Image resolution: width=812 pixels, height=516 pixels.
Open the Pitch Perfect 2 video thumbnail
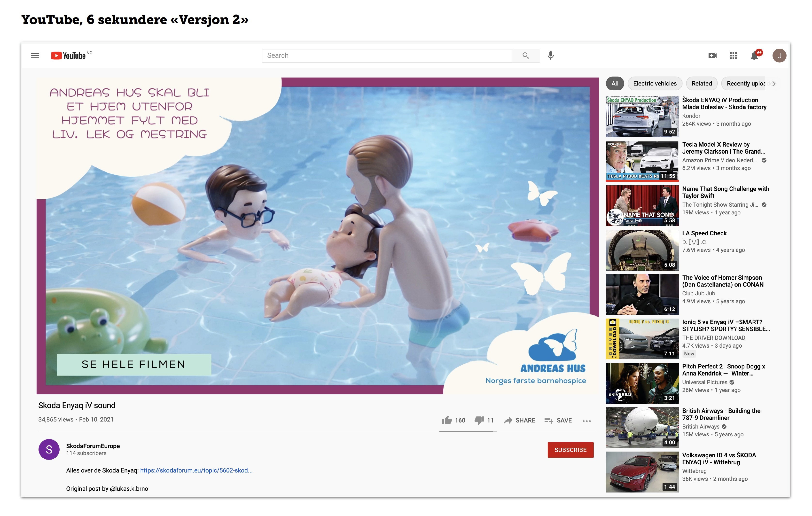(x=642, y=383)
